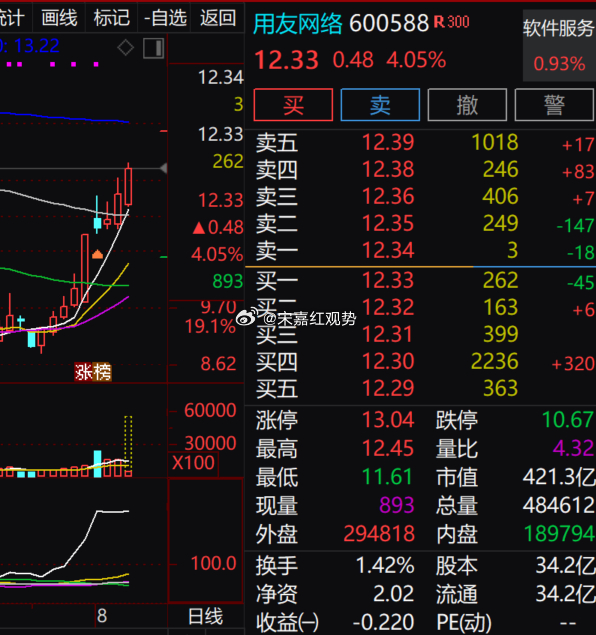Click the X100 volume unit label
This screenshot has width=596, height=635.
[x=193, y=463]
